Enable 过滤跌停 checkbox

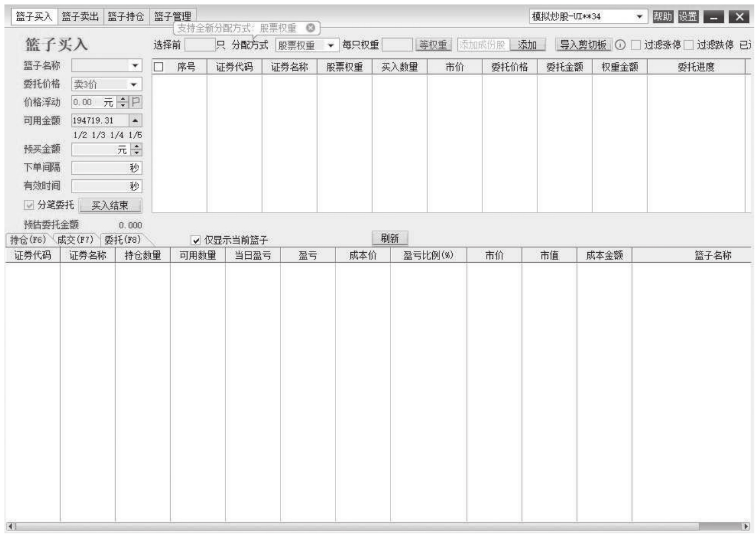(689, 45)
